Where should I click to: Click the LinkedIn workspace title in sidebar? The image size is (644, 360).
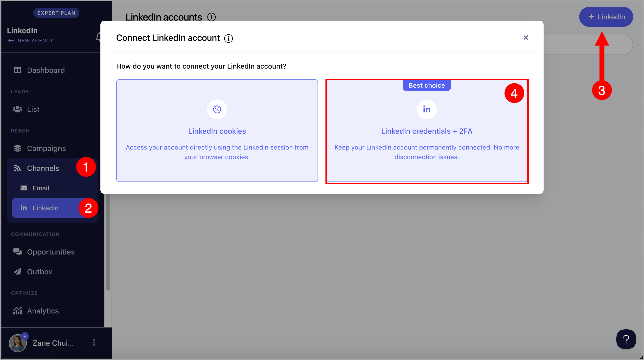click(x=23, y=30)
